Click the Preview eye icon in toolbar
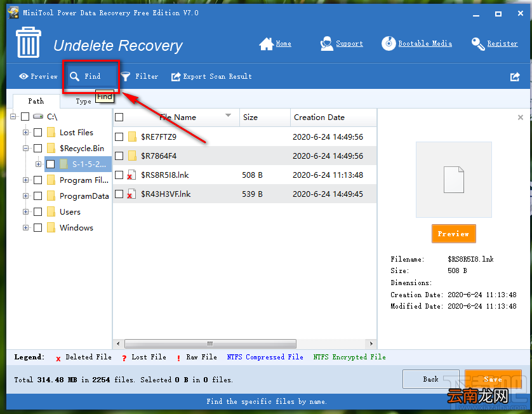 coord(23,76)
